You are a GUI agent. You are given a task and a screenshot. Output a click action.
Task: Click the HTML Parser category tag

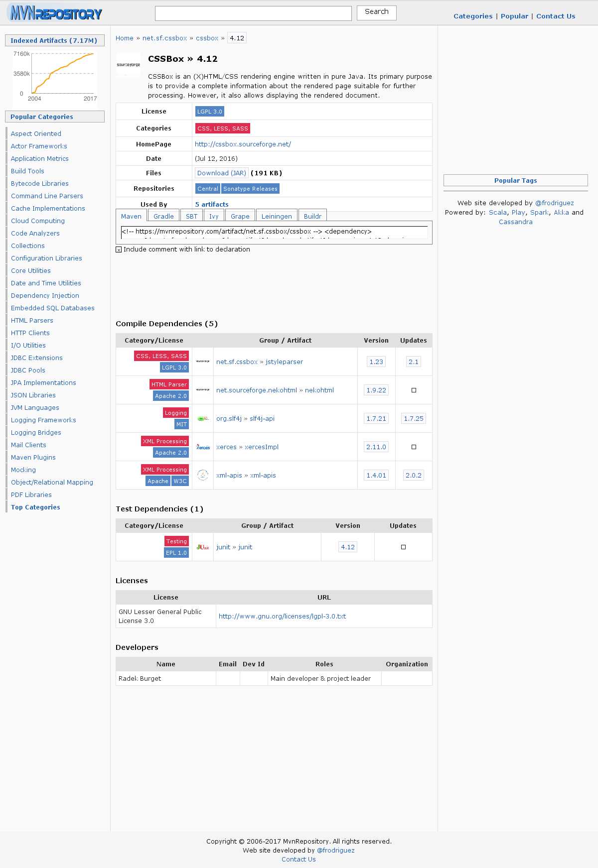pos(169,384)
